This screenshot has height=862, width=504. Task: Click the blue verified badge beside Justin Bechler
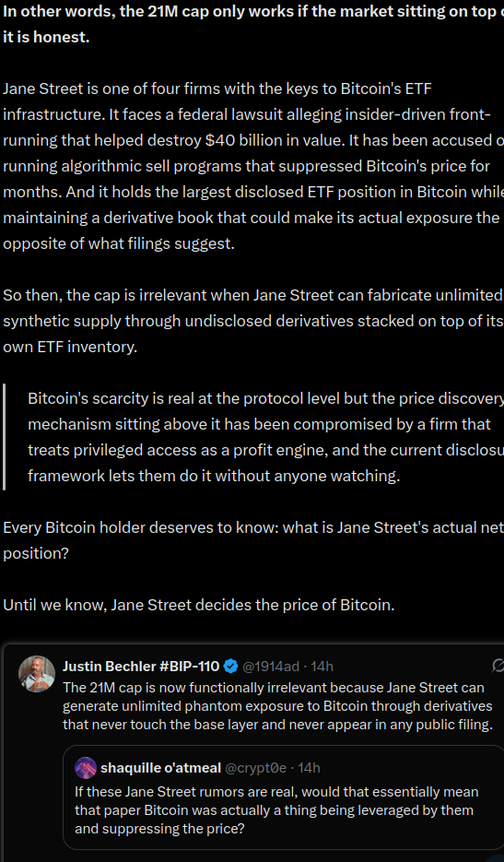tap(231, 667)
